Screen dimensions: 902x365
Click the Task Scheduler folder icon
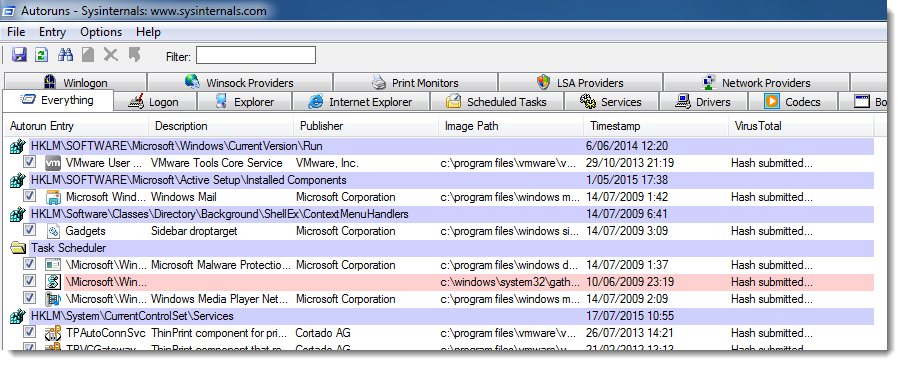pos(18,248)
